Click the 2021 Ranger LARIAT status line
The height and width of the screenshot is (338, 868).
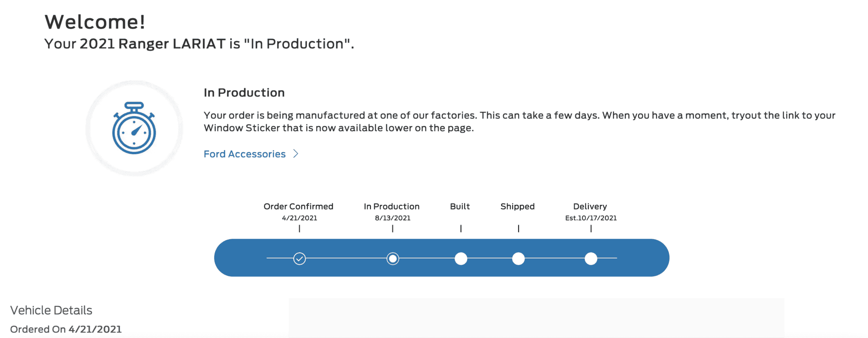click(199, 44)
